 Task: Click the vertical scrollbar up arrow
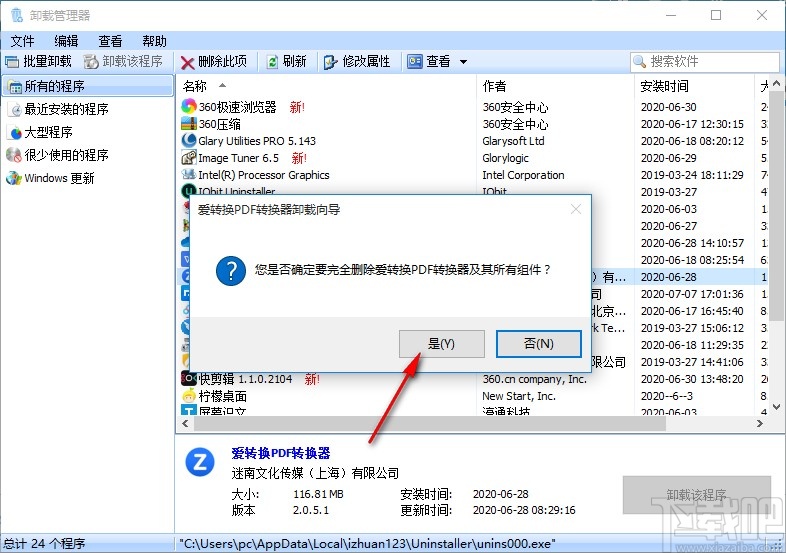point(776,83)
